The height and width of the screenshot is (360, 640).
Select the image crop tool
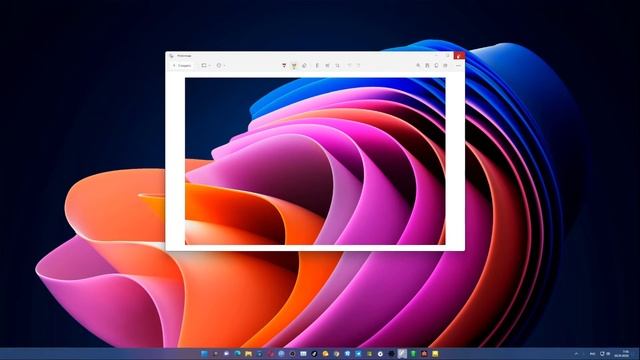[338, 65]
